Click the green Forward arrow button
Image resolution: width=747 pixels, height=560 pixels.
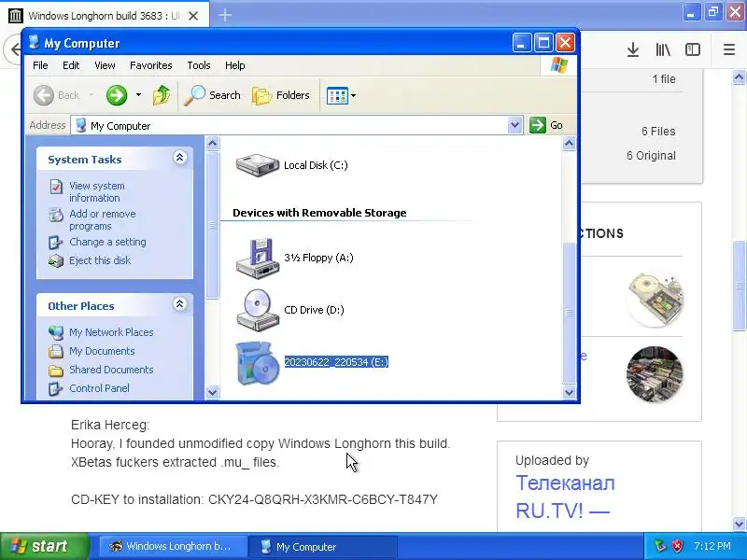(117, 95)
